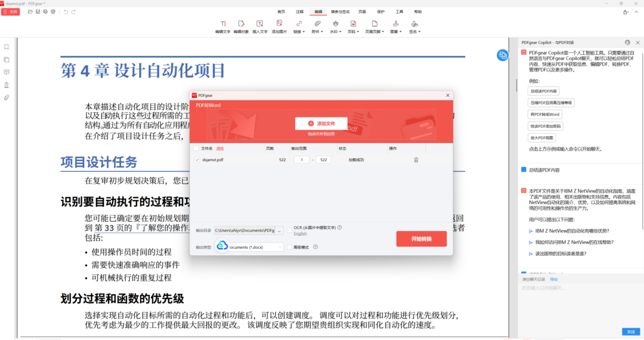Open the attachments paperclip panel in sidebar
Viewport: 644px width, 340px height.
click(x=7, y=98)
